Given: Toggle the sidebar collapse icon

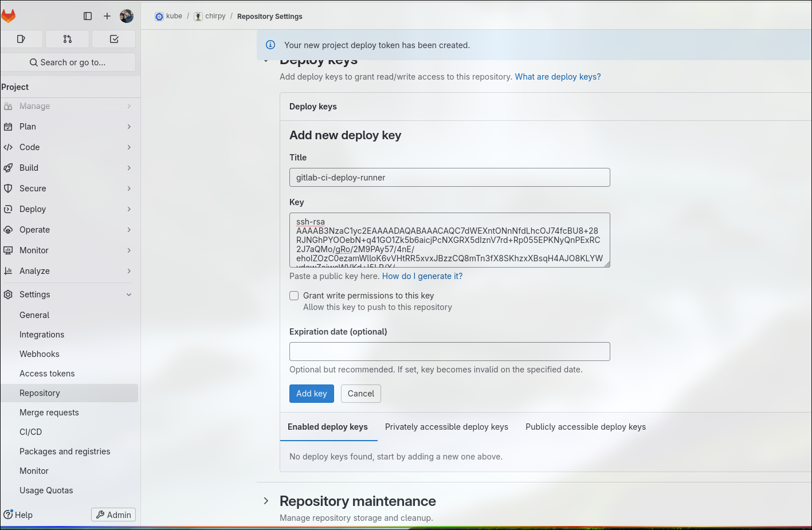Looking at the screenshot, I should pos(88,16).
